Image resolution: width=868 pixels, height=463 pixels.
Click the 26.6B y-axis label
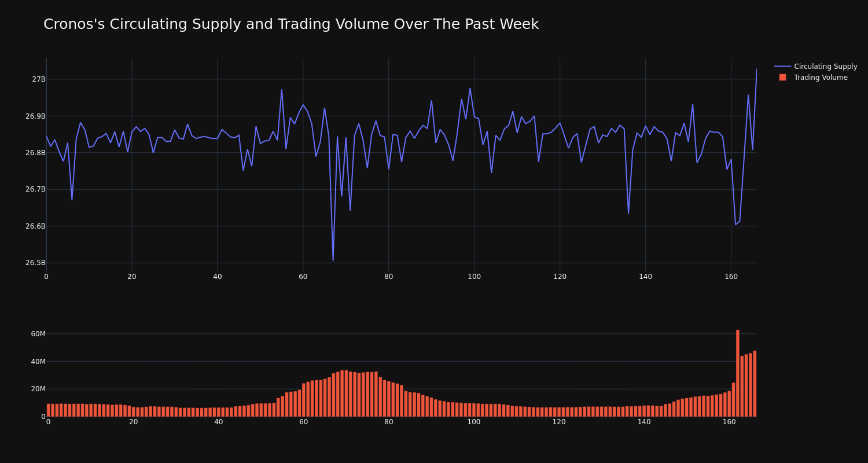pos(35,226)
